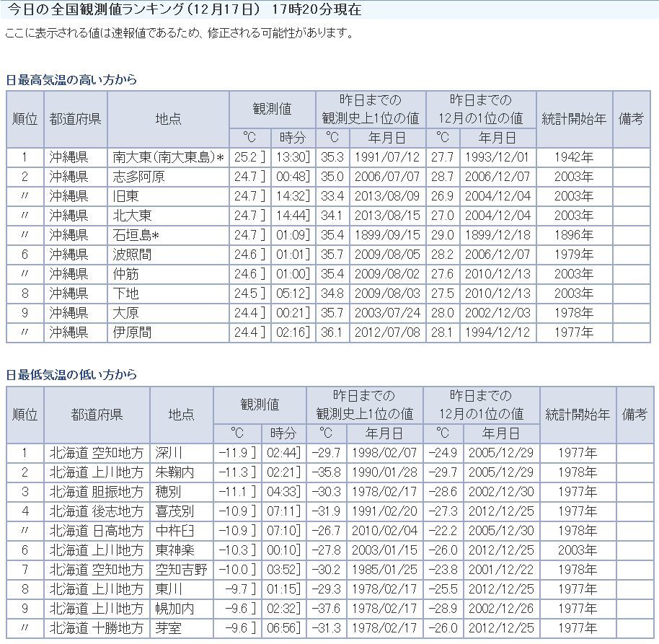Click the 芽室 station in last row

click(169, 628)
